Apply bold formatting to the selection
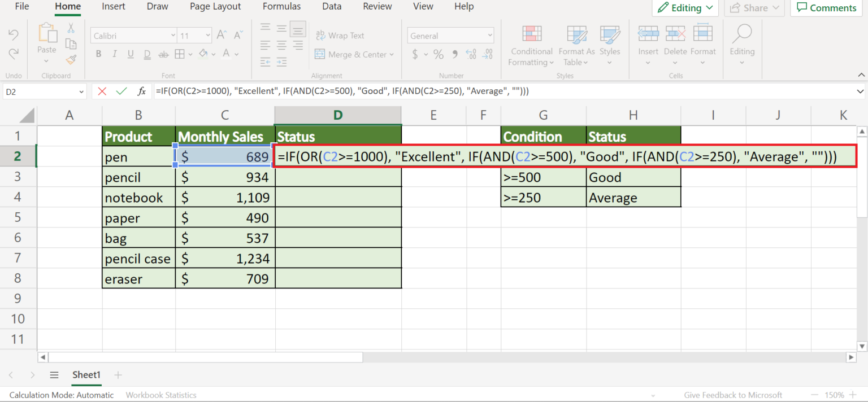The width and height of the screenshot is (868, 402). [98, 54]
